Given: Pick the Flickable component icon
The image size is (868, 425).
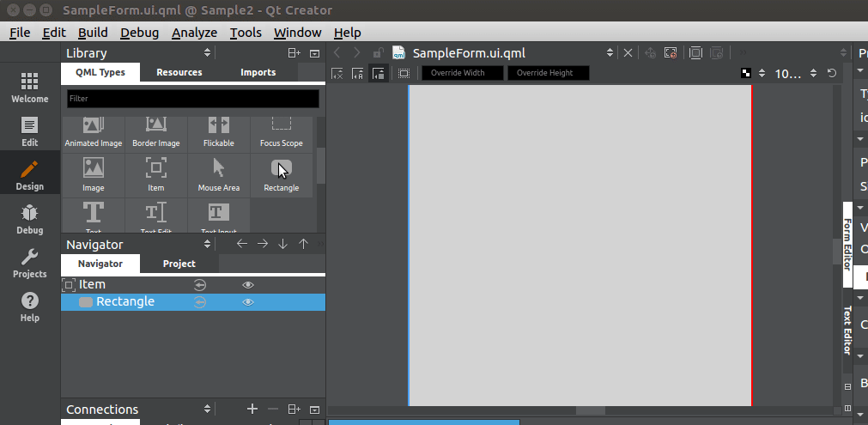Looking at the screenshot, I should [219, 125].
